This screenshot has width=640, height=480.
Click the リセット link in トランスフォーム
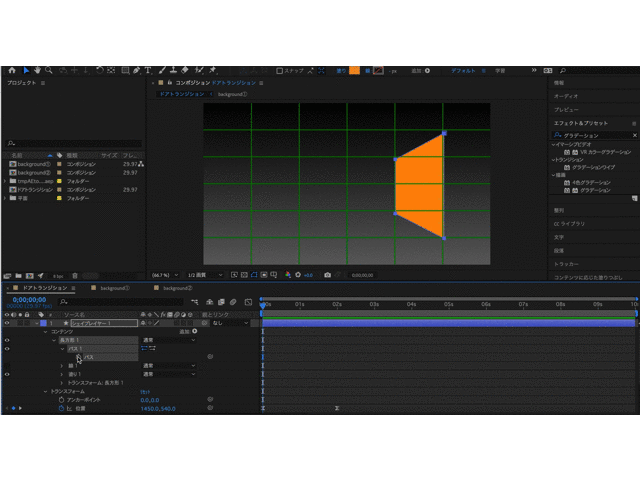click(145, 391)
